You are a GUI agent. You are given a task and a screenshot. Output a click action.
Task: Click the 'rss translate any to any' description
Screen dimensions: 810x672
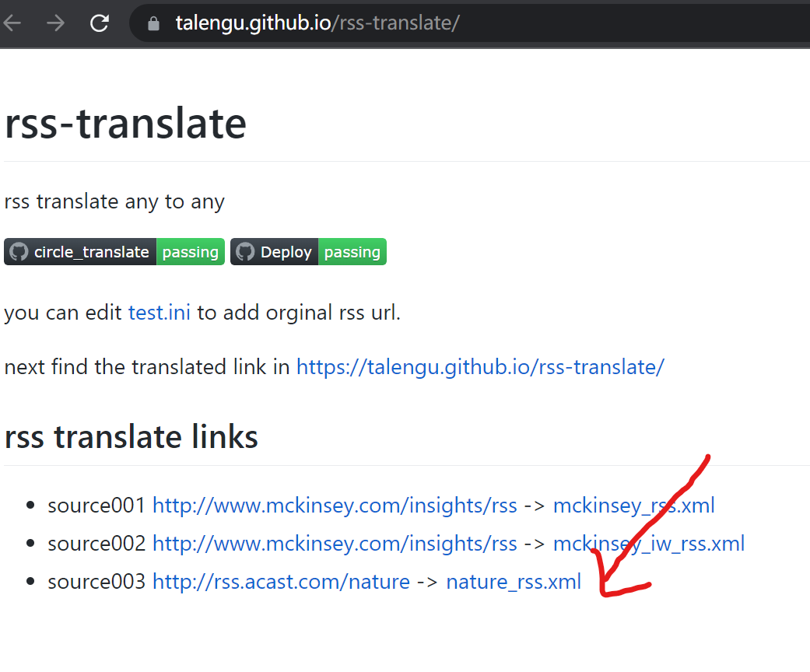114,201
